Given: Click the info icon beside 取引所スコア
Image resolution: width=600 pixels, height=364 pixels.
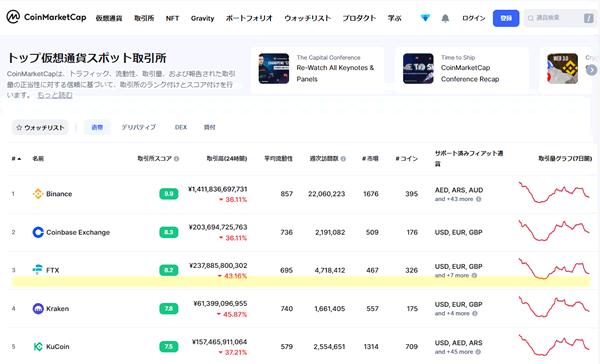Looking at the screenshot, I should [176, 159].
